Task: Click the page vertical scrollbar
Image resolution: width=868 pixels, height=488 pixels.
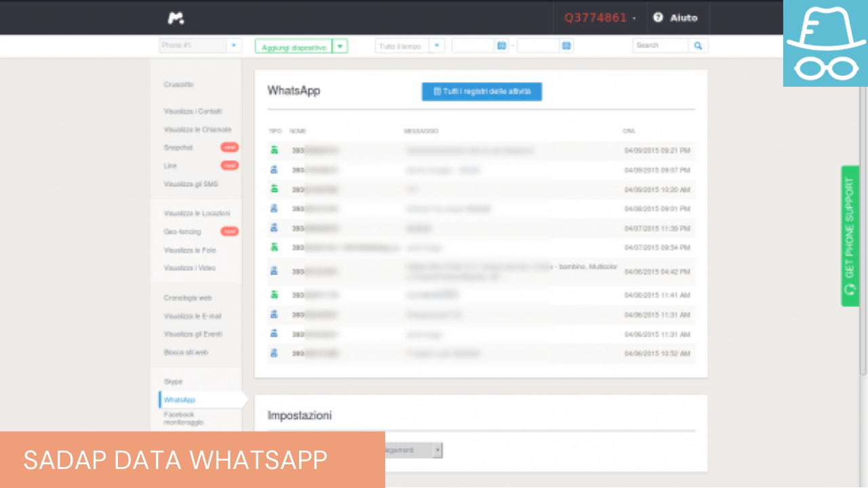Action: (863, 230)
